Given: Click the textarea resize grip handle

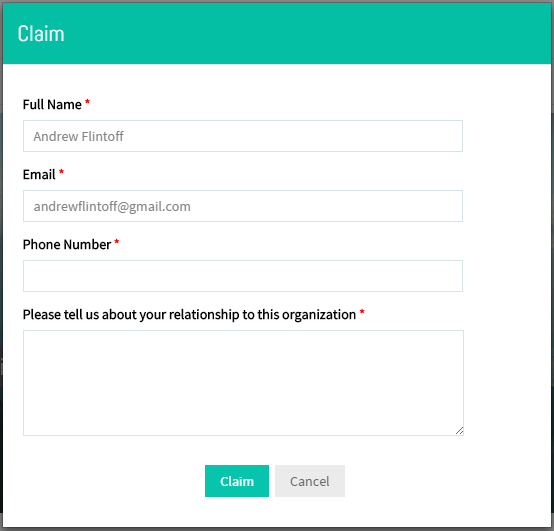Looking at the screenshot, I should coord(459,431).
